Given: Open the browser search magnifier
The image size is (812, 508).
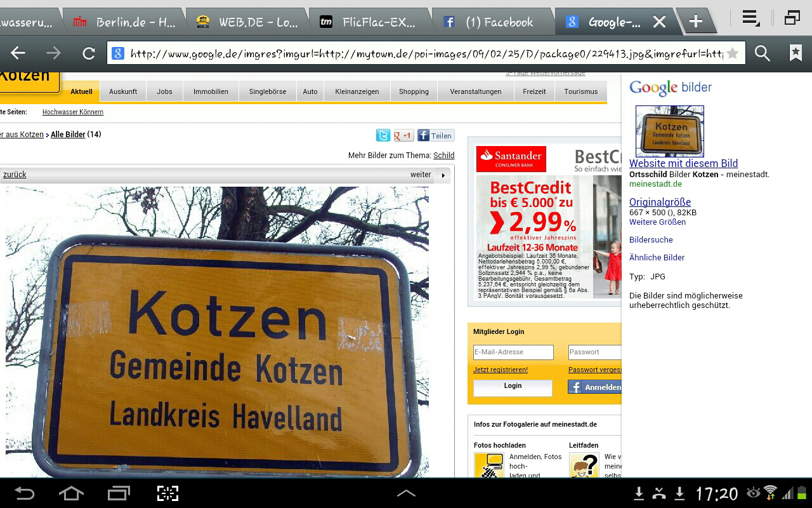Looking at the screenshot, I should pyautogui.click(x=763, y=53).
